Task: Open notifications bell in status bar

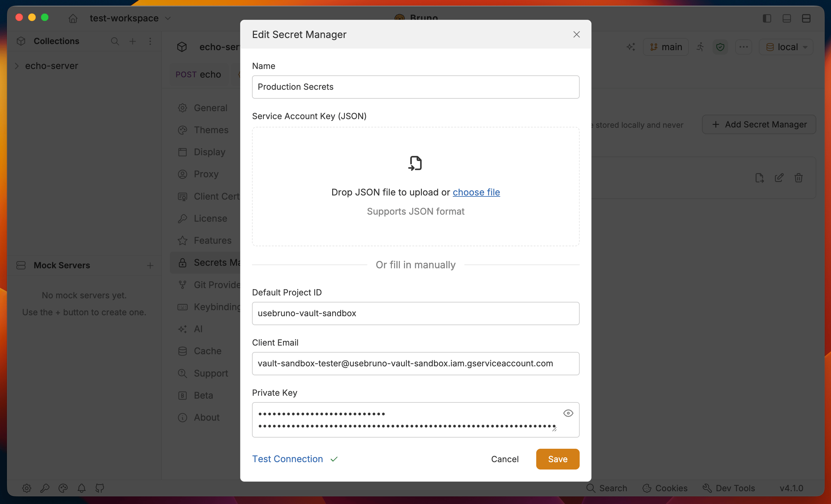Action: (82, 488)
